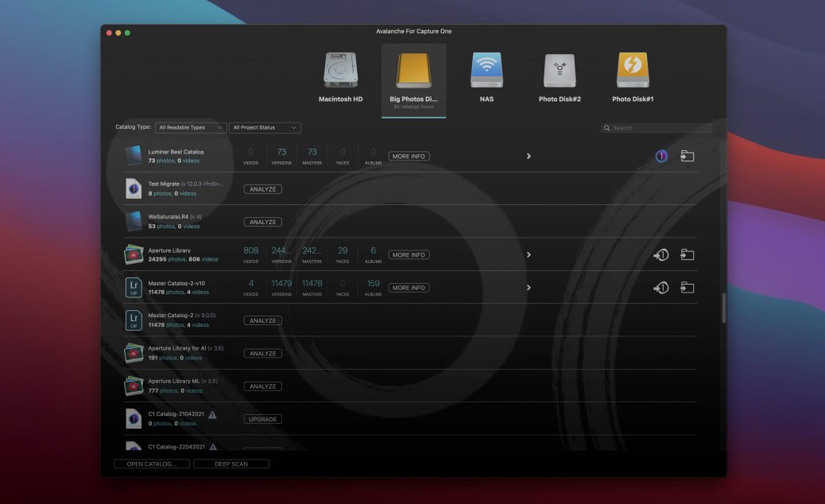Click migrate to Capture One icon for Aperture Library
825x504 pixels.
pos(660,255)
